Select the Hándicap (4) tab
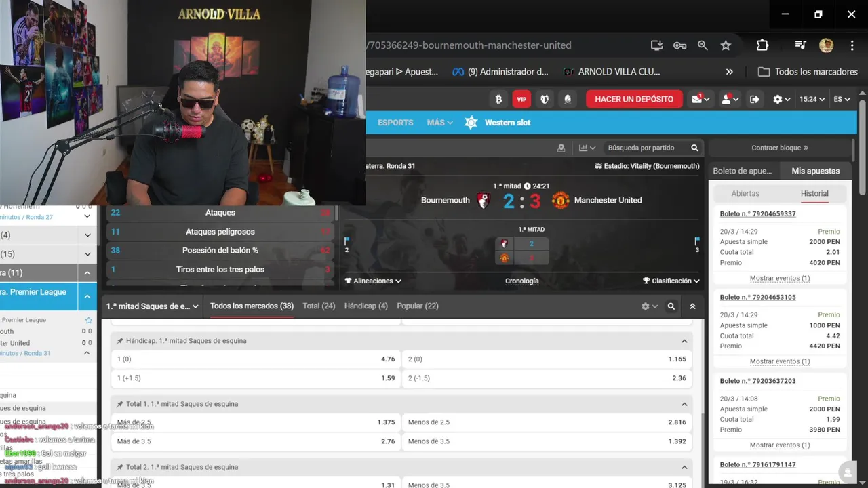 click(x=366, y=306)
